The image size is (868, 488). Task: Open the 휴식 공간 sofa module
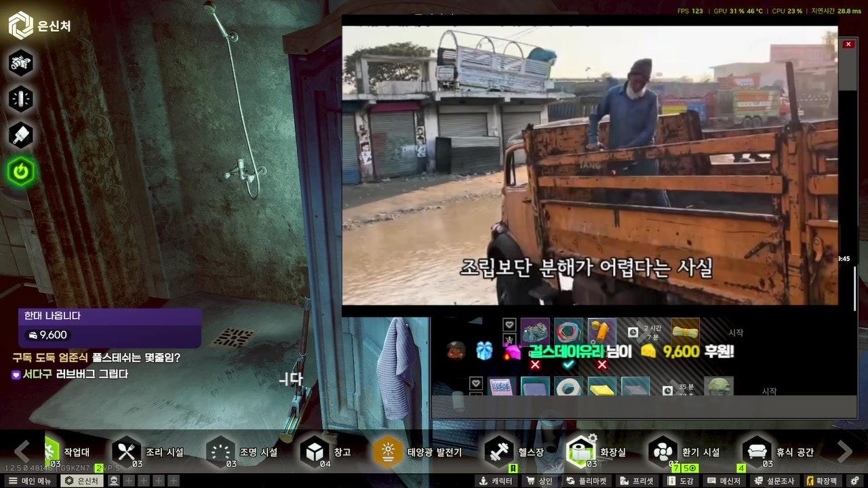[x=778, y=452]
